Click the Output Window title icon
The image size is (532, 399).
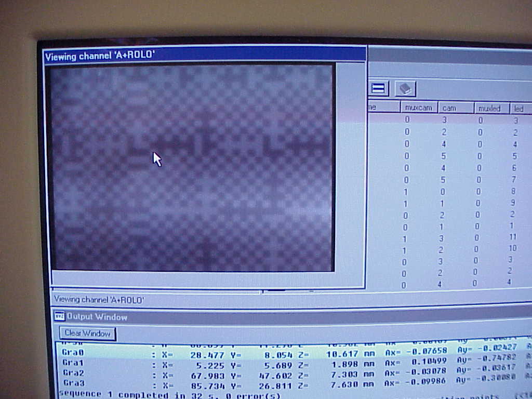tap(60, 316)
